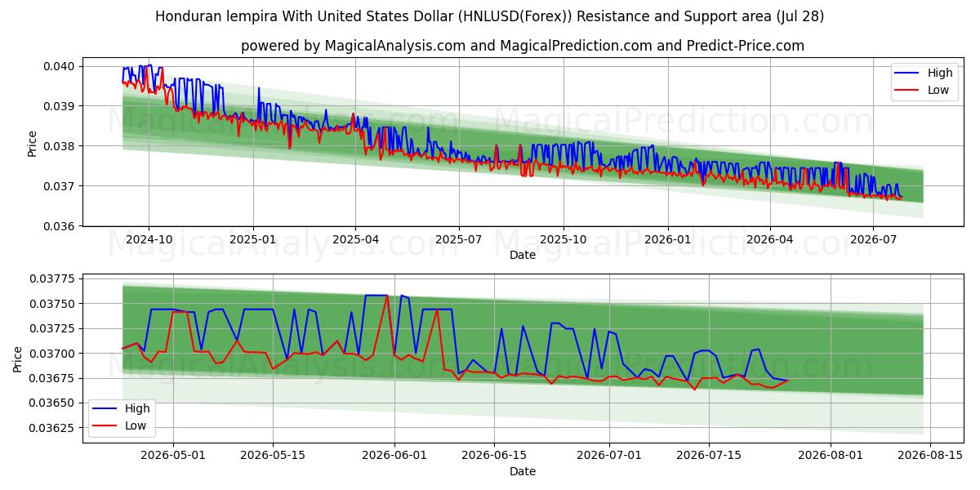Click the 2025-01 date tick label

(253, 240)
